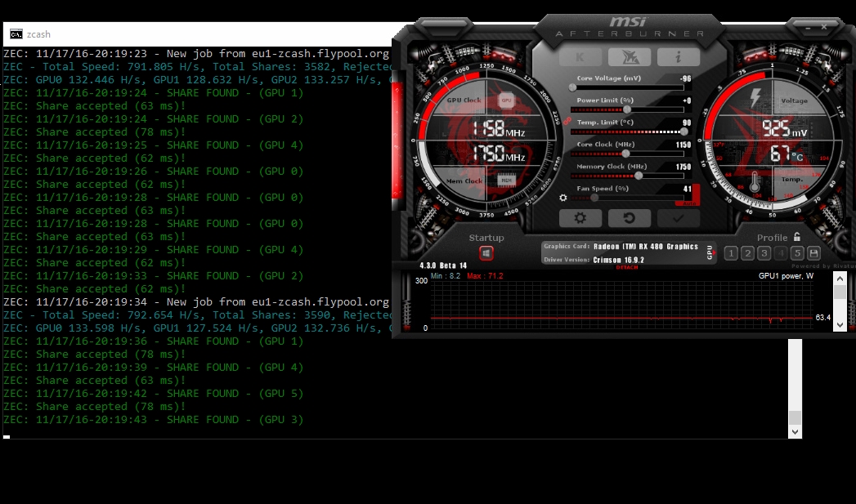Adjust the Core Voltage slider

tap(627, 87)
